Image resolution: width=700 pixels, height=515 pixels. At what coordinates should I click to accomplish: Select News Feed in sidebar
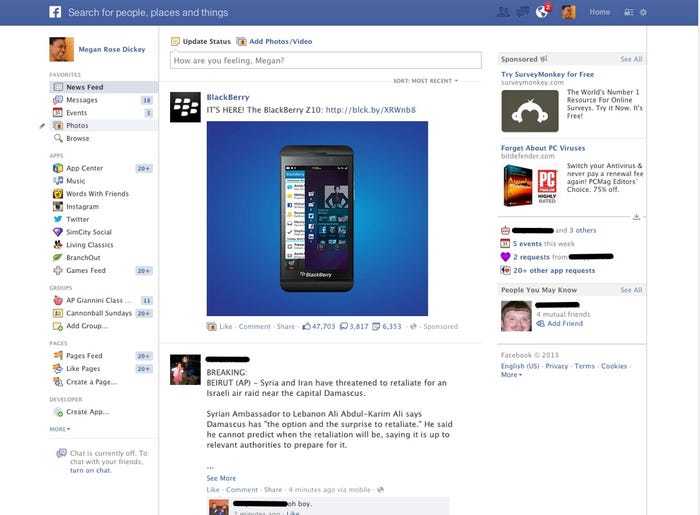(x=104, y=87)
